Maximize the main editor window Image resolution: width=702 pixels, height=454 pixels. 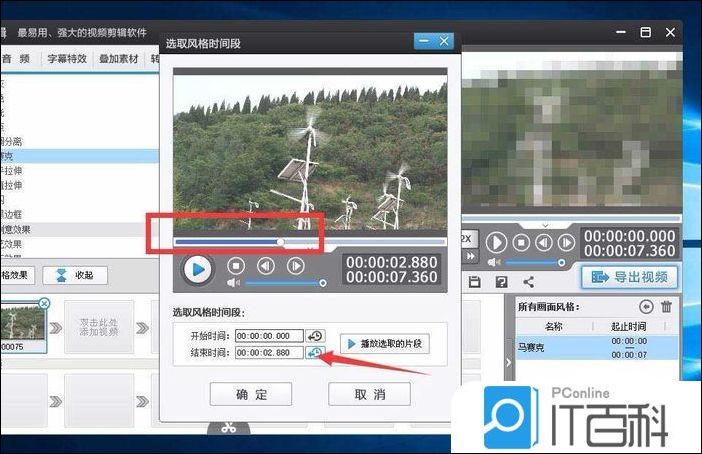pos(646,32)
